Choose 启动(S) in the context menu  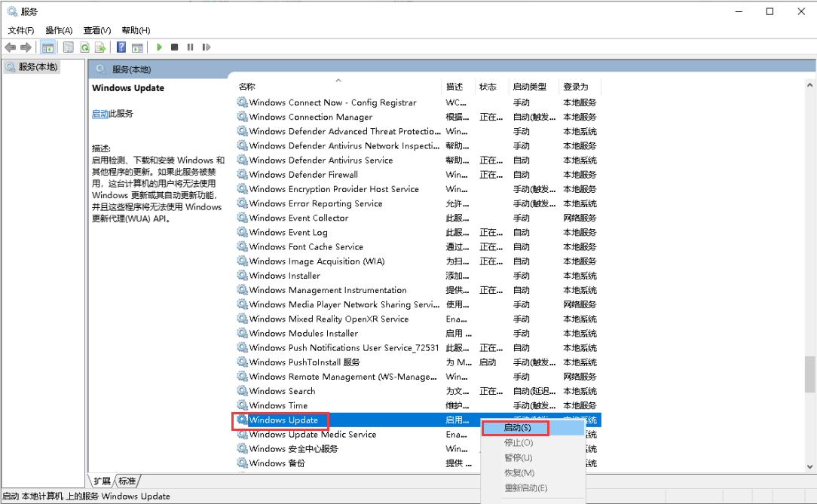[533, 427]
